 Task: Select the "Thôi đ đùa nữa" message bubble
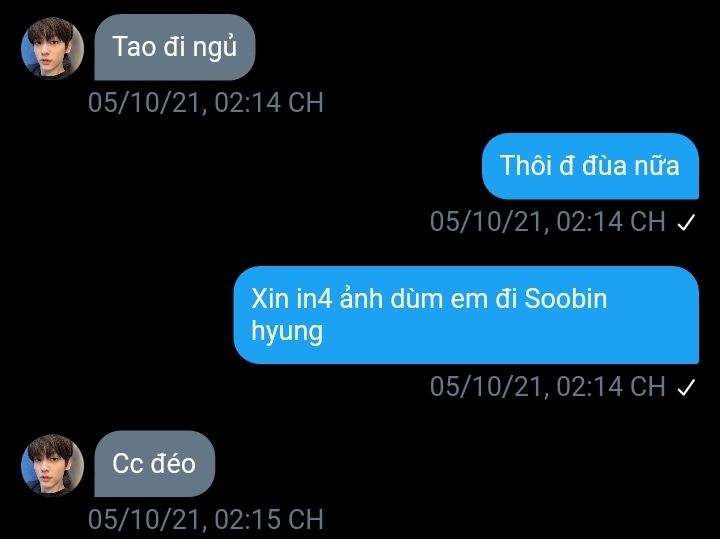coord(590,166)
